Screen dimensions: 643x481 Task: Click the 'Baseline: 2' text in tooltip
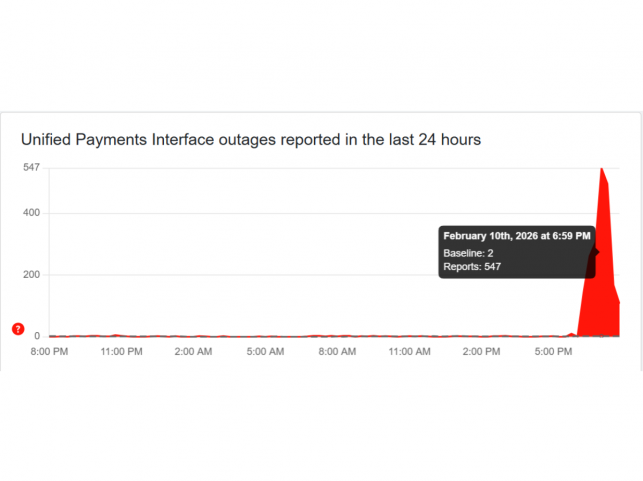468,253
